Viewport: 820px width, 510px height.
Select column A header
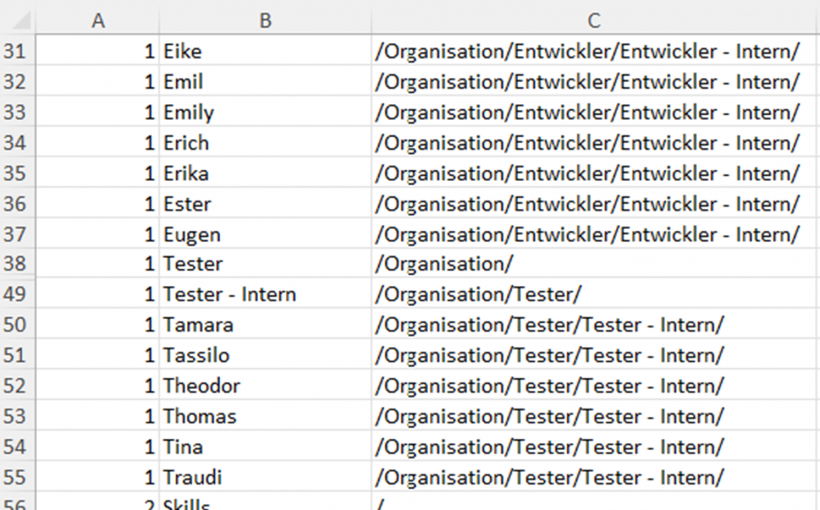click(x=98, y=20)
